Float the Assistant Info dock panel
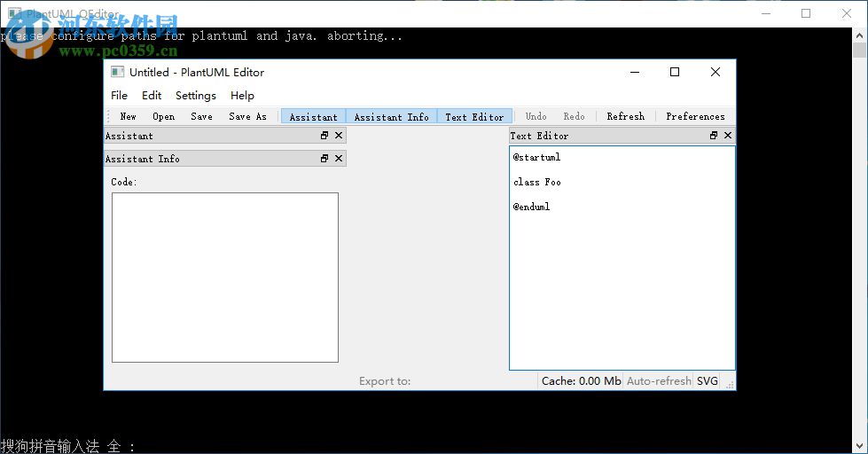Viewport: 868px width, 454px height. click(x=325, y=159)
